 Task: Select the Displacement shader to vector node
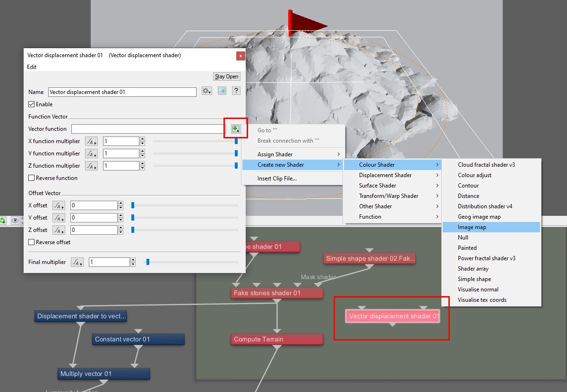(81, 316)
